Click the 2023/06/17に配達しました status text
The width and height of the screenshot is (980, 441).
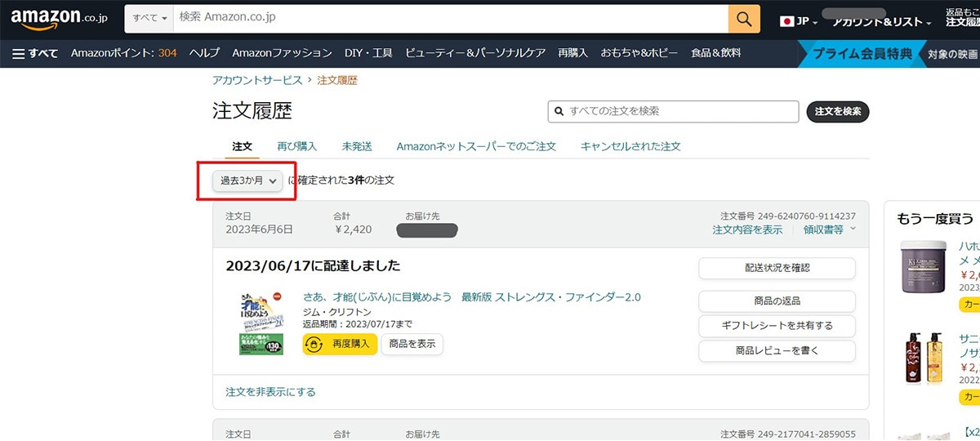[x=313, y=266]
